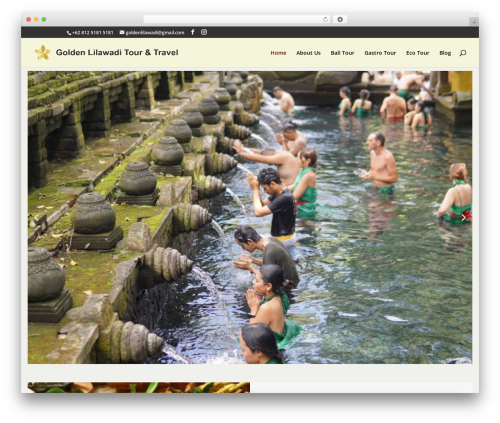Viewport: 500px width, 423px height.
Task: Go to previous slide arrow
Action: coord(36,218)
